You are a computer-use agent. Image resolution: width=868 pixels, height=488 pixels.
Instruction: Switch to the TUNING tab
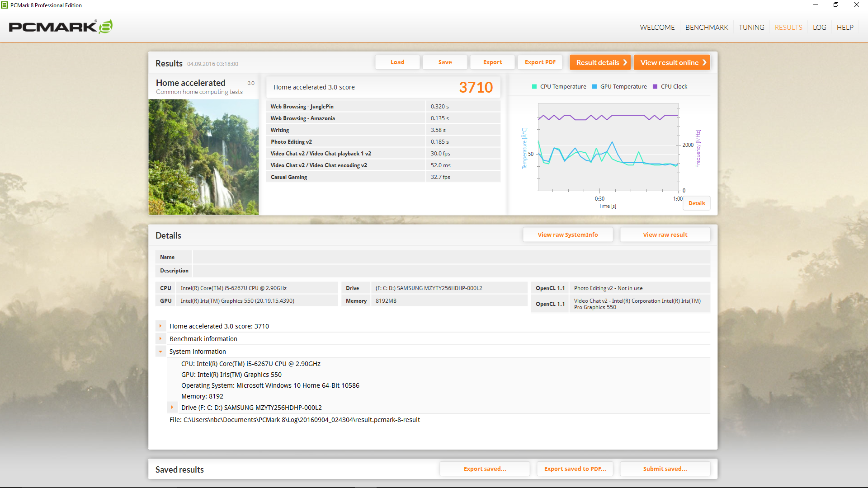[x=751, y=27]
